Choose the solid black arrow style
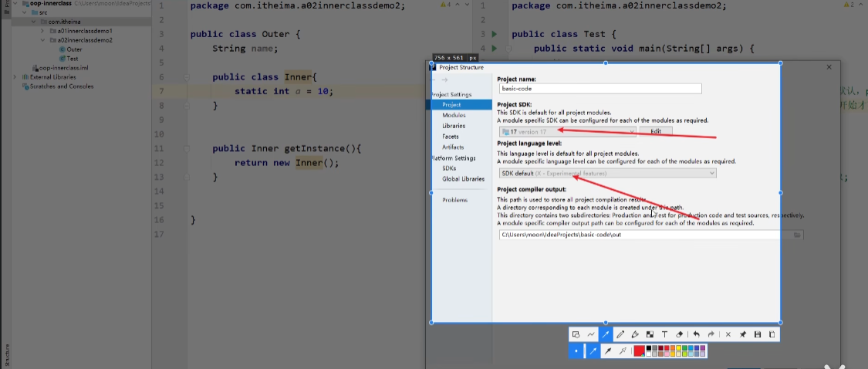 tap(608, 350)
